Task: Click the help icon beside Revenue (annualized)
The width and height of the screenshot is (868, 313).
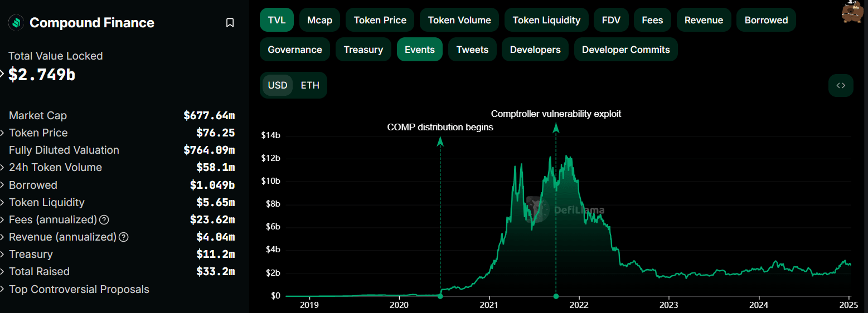Action: pos(124,237)
